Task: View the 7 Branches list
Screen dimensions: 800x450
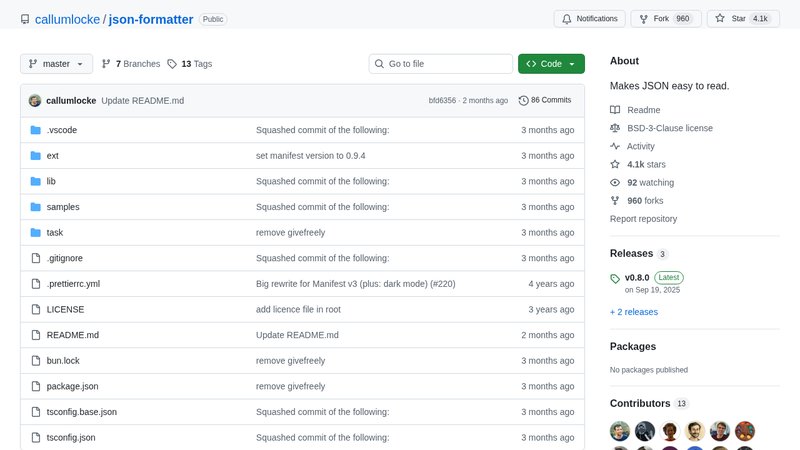Action: (x=131, y=64)
